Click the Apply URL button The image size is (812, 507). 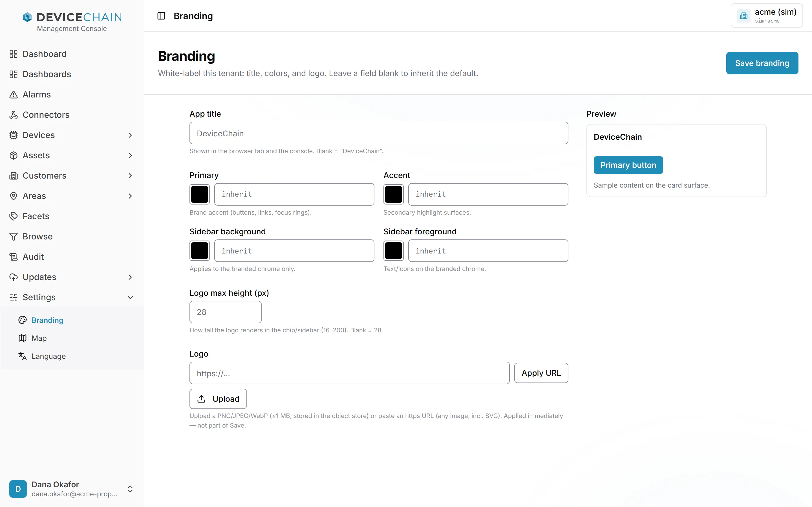[x=541, y=373]
